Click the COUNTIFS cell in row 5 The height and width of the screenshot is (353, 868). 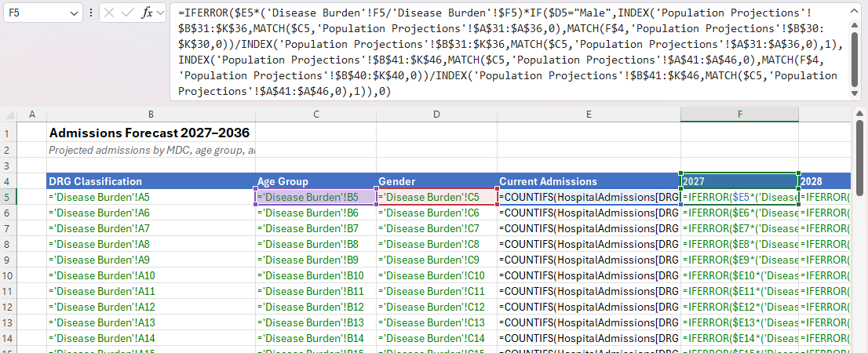pos(589,197)
